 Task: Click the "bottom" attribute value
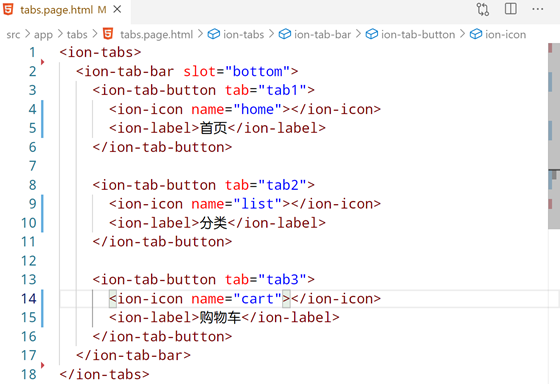coord(258,71)
